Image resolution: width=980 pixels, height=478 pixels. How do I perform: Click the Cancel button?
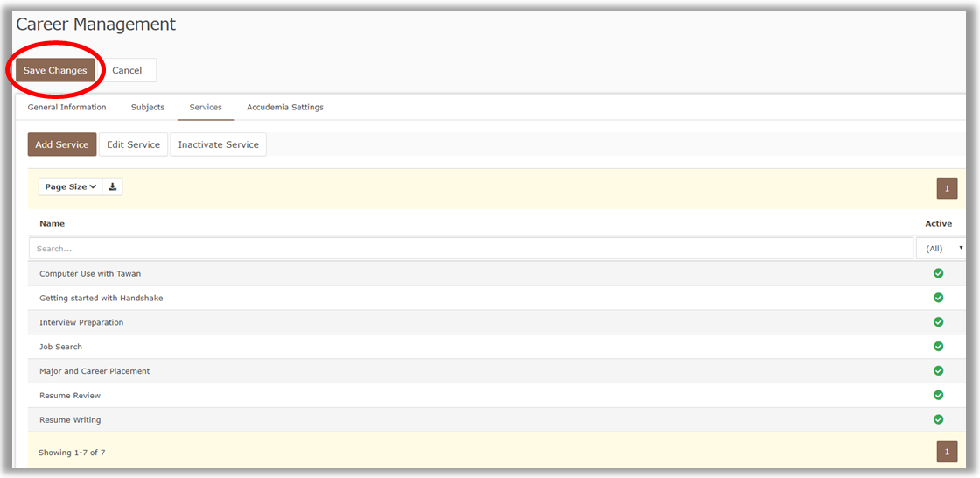coord(127,70)
